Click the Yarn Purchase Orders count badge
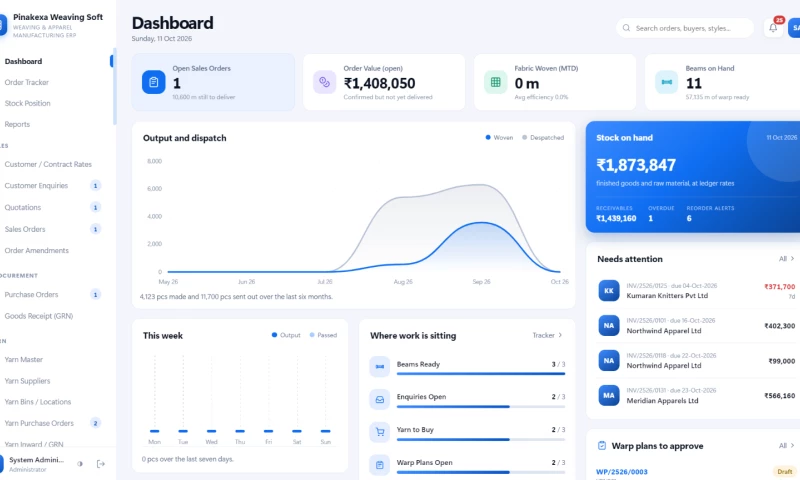The image size is (800, 480). (95, 423)
